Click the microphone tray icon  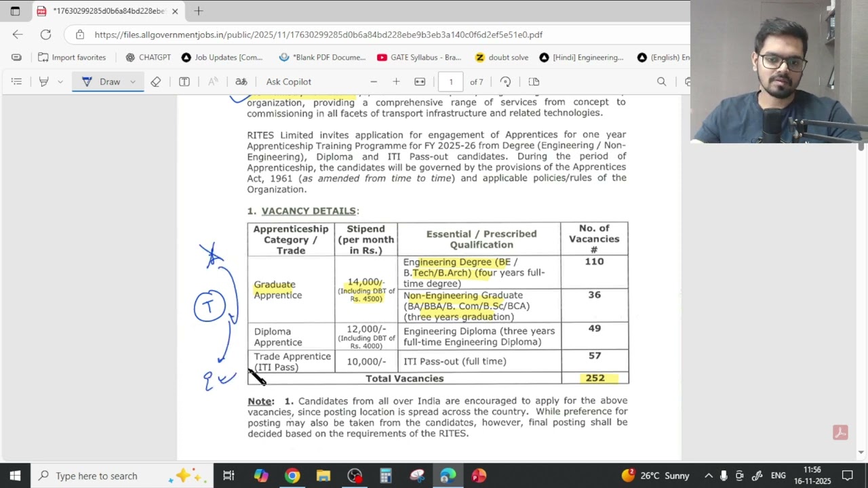pos(724,476)
